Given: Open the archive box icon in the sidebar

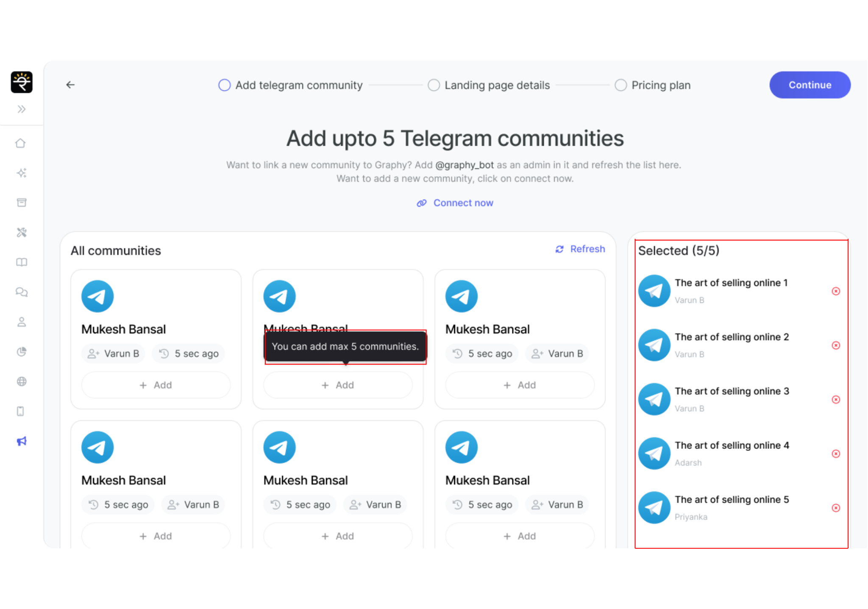Looking at the screenshot, I should [22, 203].
